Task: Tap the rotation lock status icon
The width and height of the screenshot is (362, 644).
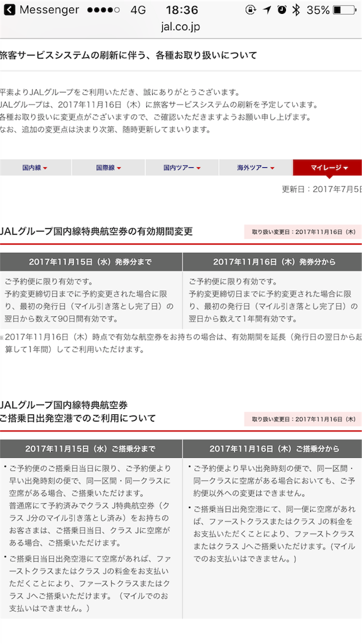Action: pos(250,10)
